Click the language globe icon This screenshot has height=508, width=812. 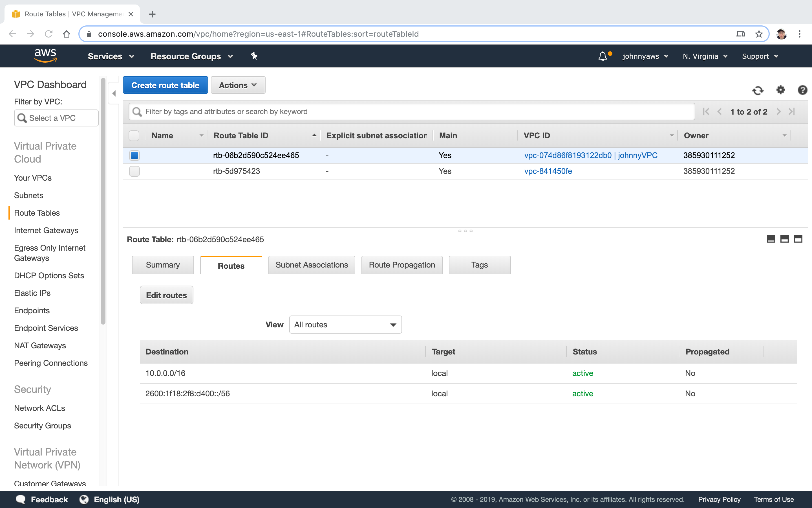[x=84, y=499]
